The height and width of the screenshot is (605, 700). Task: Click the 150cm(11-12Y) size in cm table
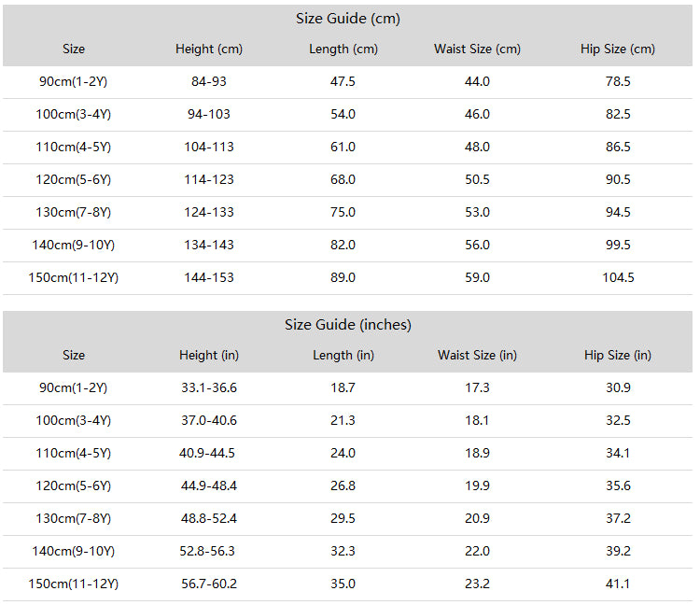73,277
